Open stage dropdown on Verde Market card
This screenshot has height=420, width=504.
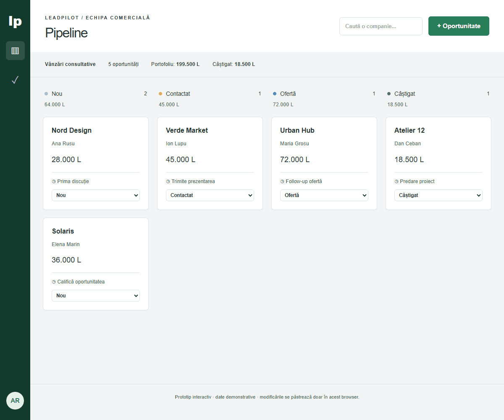[210, 195]
